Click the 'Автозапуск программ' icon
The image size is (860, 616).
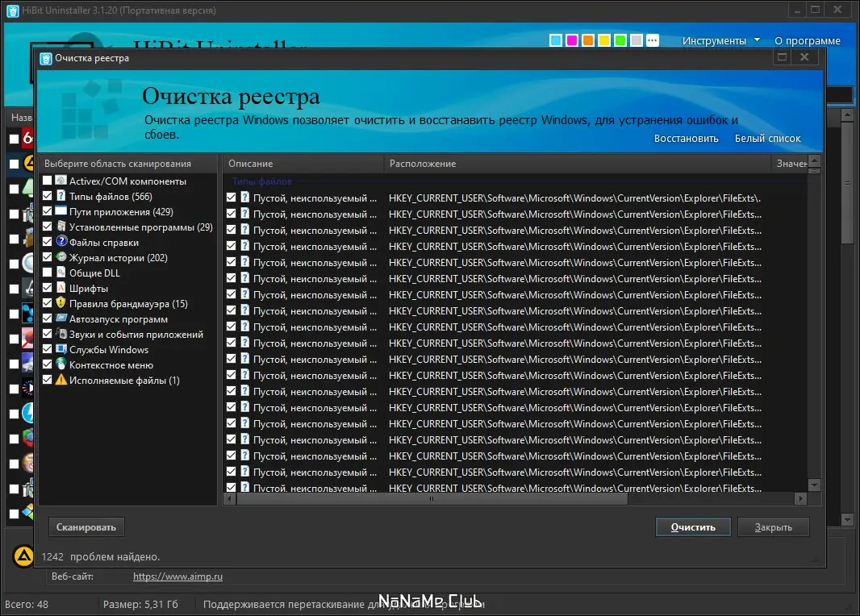click(x=61, y=318)
